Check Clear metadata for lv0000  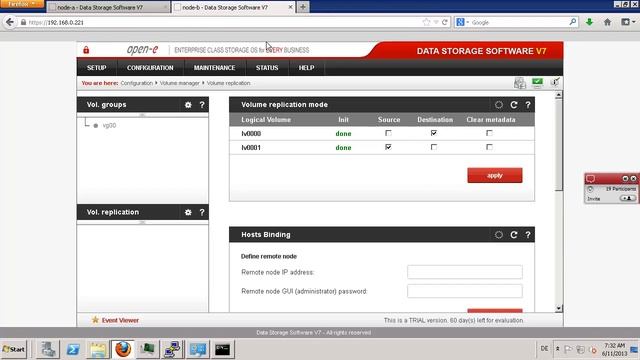pyautogui.click(x=489, y=133)
